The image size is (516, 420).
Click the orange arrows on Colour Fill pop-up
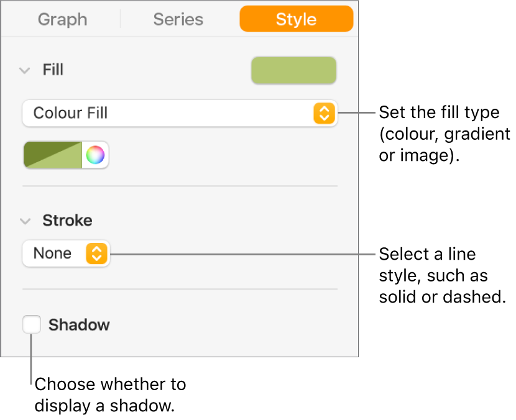pos(323,113)
